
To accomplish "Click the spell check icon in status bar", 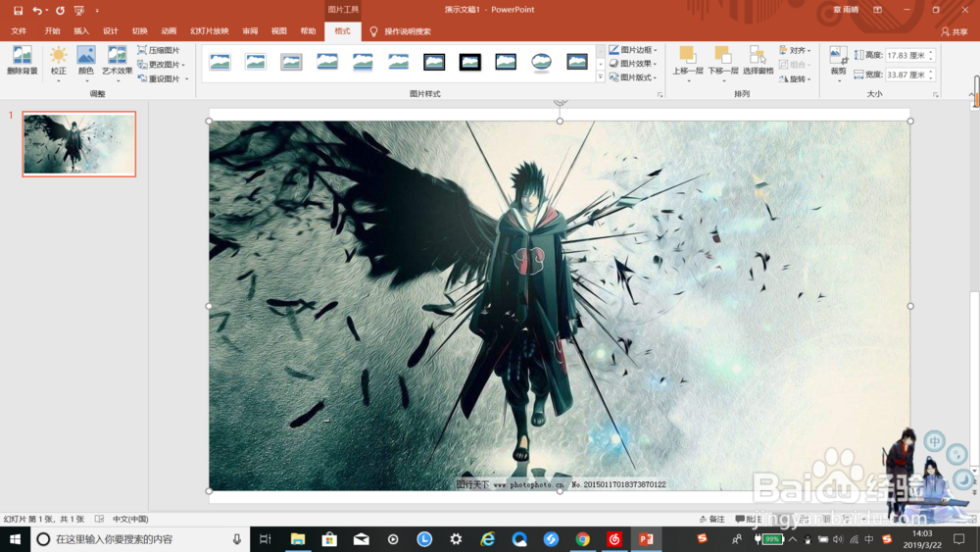I will pos(99,519).
